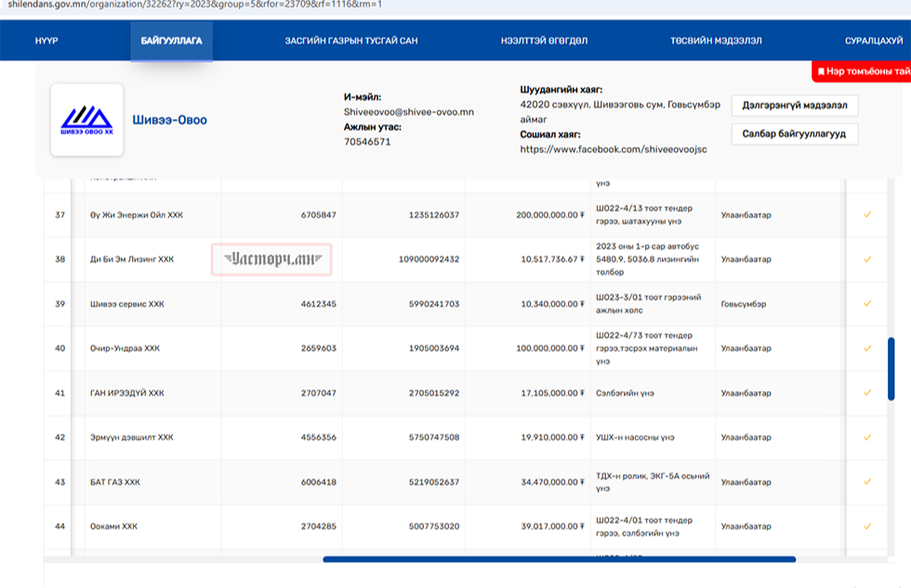This screenshot has height=588, width=911.
Task: Select company name Шивээ сервис ХХК
Action: pyautogui.click(x=127, y=304)
